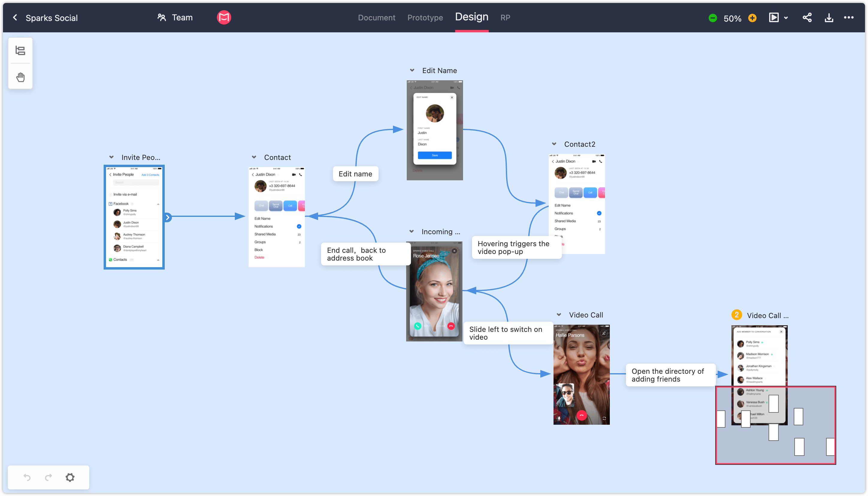Select the Design tab
Image resolution: width=868 pixels, height=496 pixels.
point(471,17)
